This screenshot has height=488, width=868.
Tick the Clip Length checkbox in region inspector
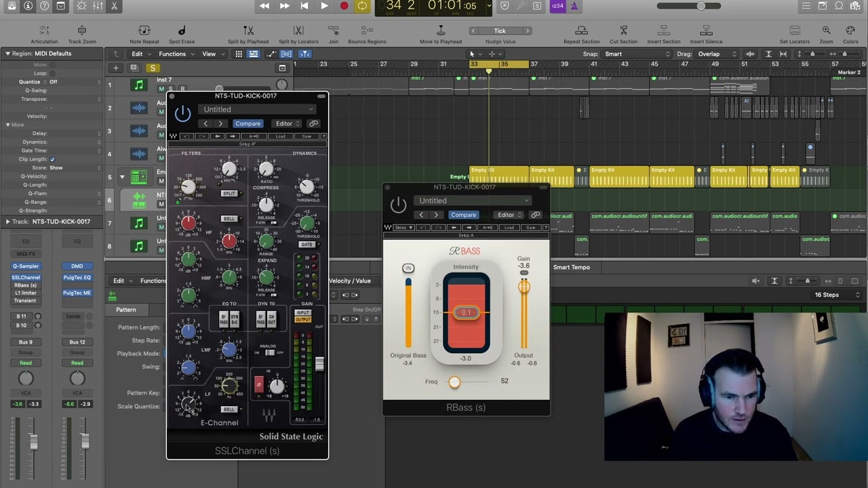pyautogui.click(x=52, y=159)
